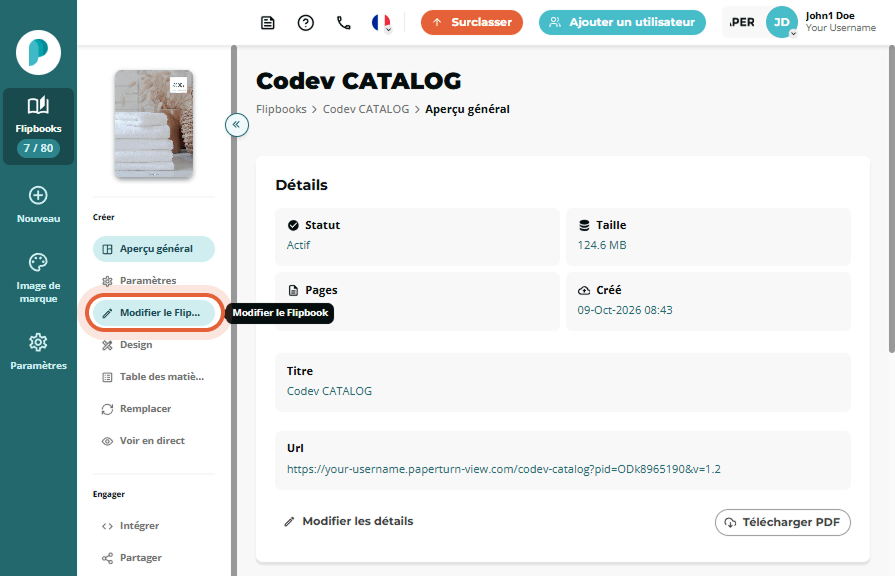The width and height of the screenshot is (895, 576).
Task: Click the Pages document icon
Action: (x=293, y=291)
